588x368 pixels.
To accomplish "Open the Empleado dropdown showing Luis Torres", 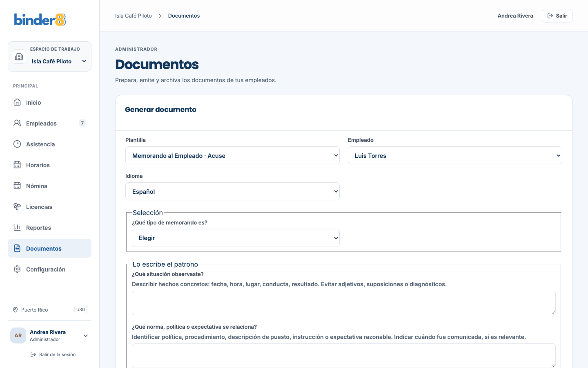I will 455,155.
